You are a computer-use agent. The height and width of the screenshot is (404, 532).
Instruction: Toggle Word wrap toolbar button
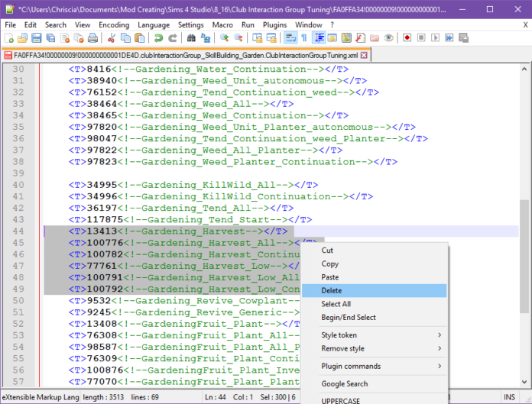tap(290, 37)
